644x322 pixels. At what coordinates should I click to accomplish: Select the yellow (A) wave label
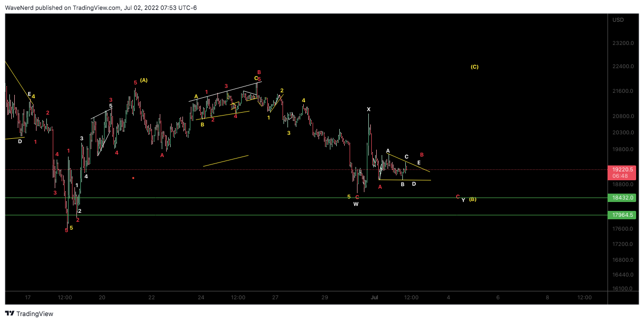144,80
